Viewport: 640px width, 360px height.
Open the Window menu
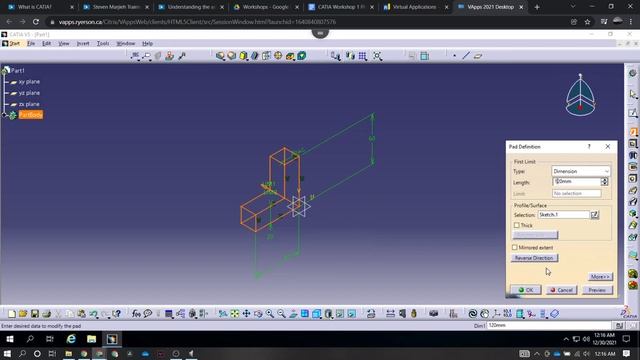coord(126,43)
